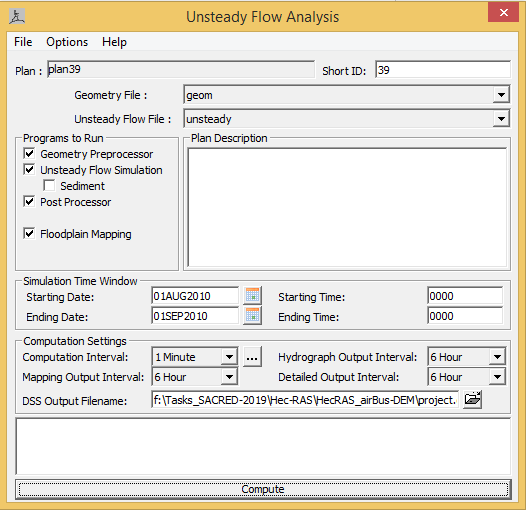526x510 pixels.
Task: Toggle the Floodplain Mapping checkbox
Action: pyautogui.click(x=29, y=234)
